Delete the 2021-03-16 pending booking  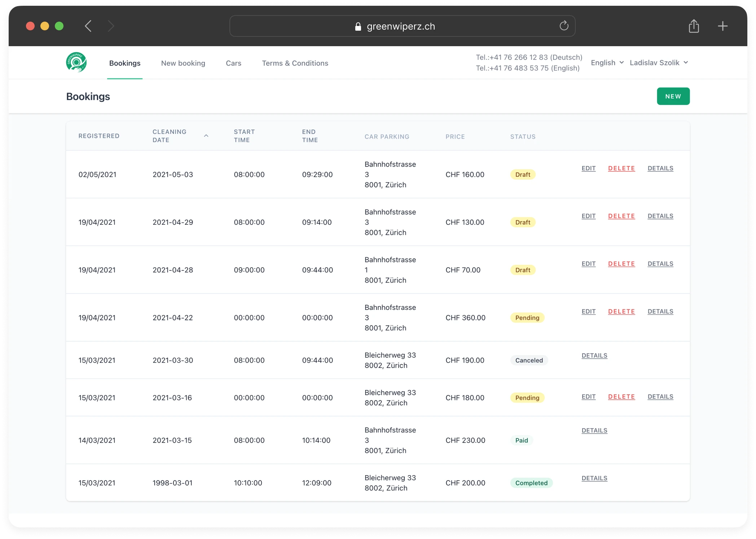[621, 397]
